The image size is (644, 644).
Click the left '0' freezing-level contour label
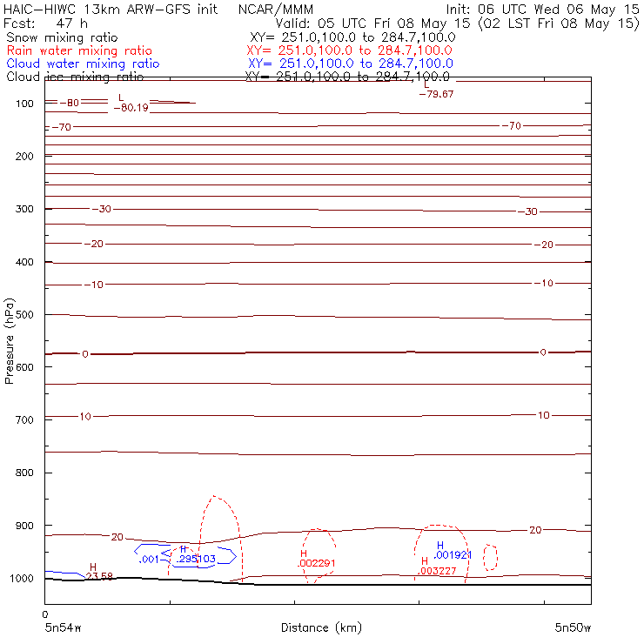pyautogui.click(x=85, y=354)
